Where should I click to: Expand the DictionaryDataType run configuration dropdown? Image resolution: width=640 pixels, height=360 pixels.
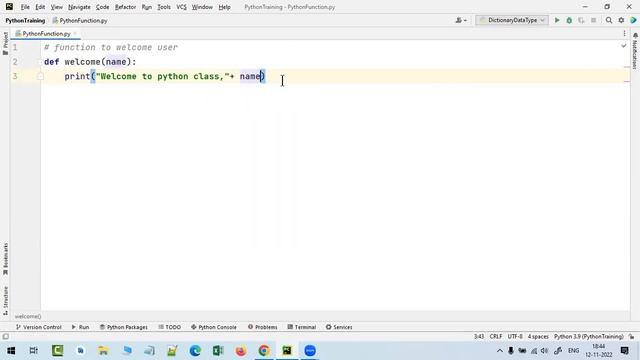pos(512,20)
